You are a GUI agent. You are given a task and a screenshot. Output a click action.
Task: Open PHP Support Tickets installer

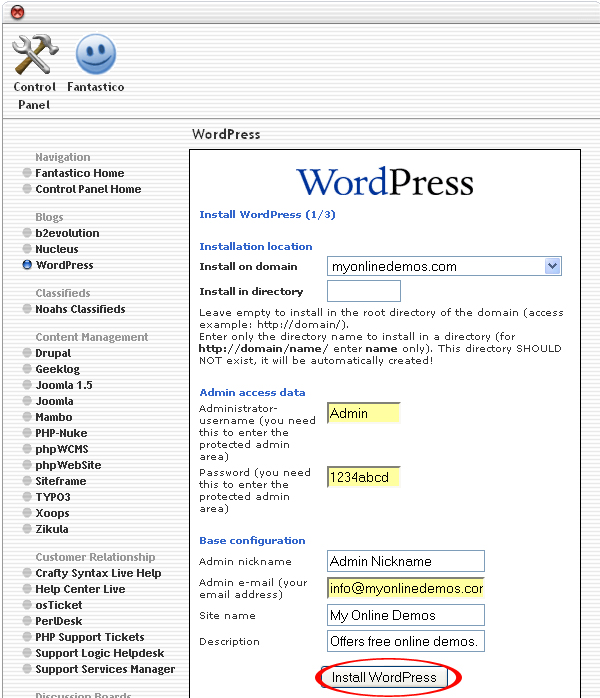[90, 637]
